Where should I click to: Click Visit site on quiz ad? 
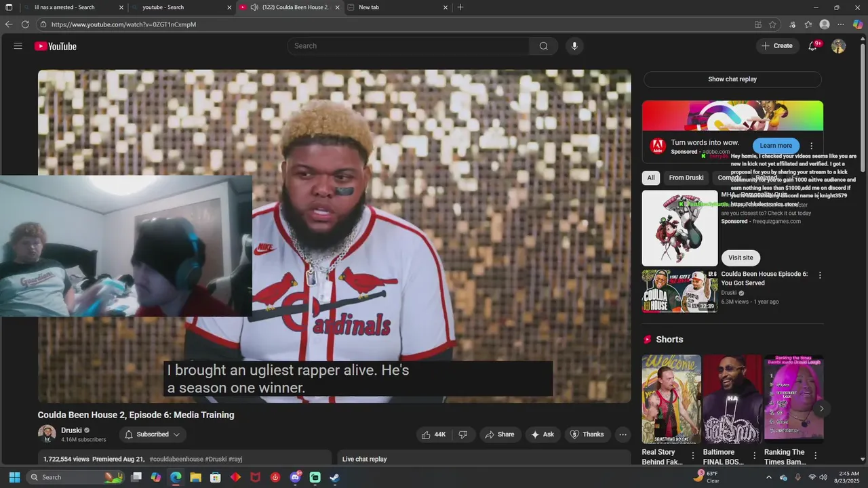(x=741, y=258)
